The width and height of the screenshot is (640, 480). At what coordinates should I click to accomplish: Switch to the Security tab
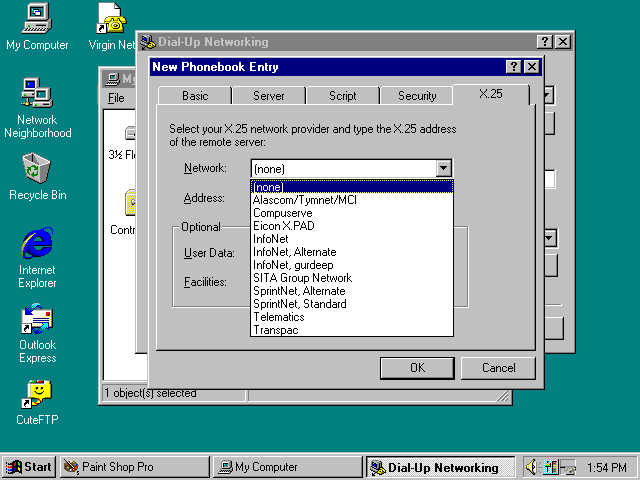tap(417, 96)
